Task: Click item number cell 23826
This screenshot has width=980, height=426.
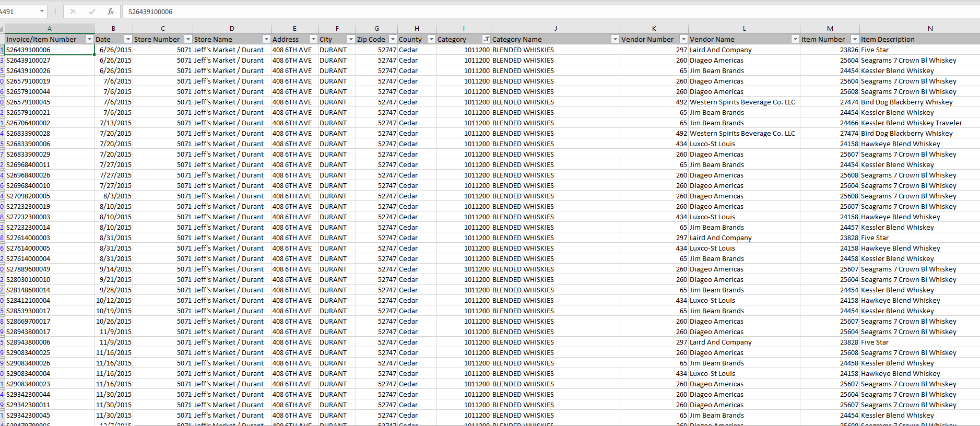Action: tap(830, 50)
